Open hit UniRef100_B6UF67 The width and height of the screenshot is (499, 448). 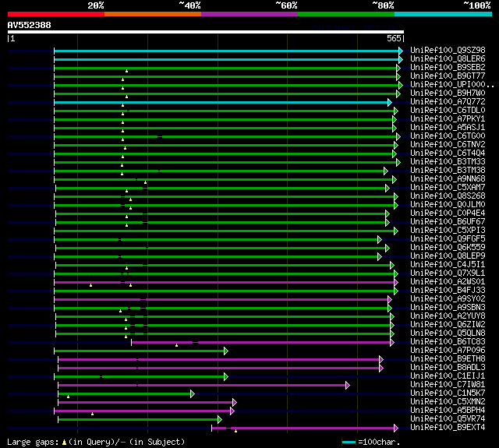(x=448, y=222)
